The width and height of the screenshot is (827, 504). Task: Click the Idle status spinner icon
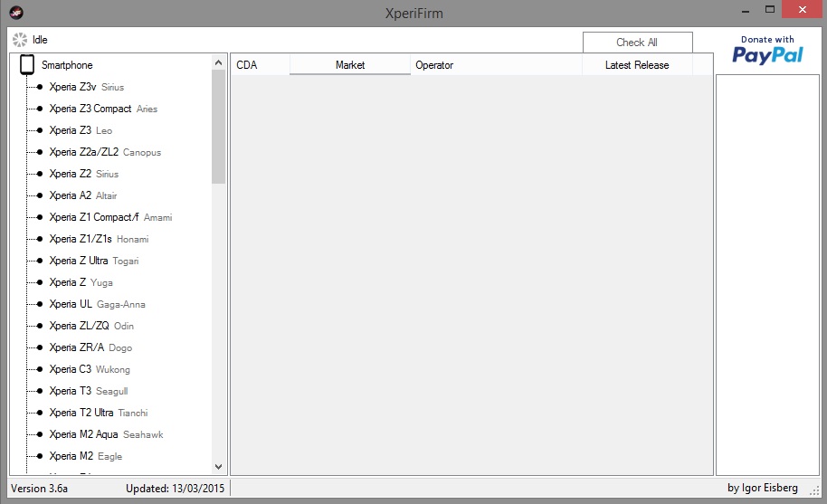point(20,40)
